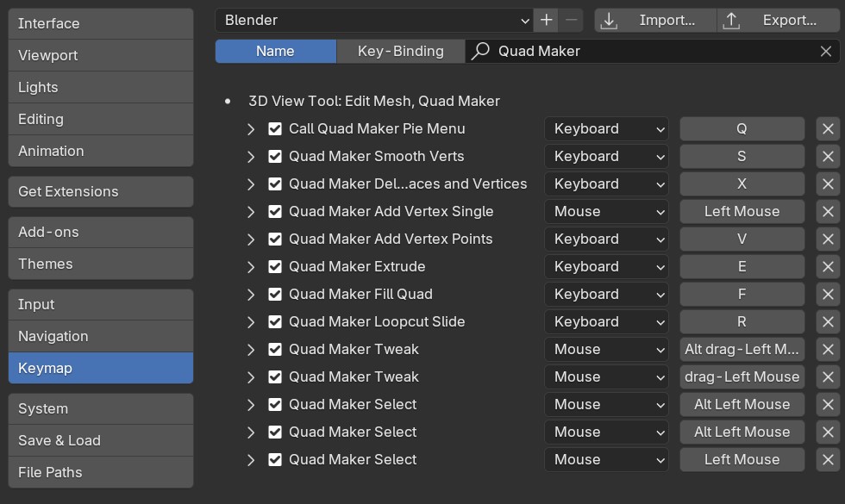Image resolution: width=845 pixels, height=504 pixels.
Task: Open Mouse type dropdown for Add Vertex Single
Action: (606, 211)
